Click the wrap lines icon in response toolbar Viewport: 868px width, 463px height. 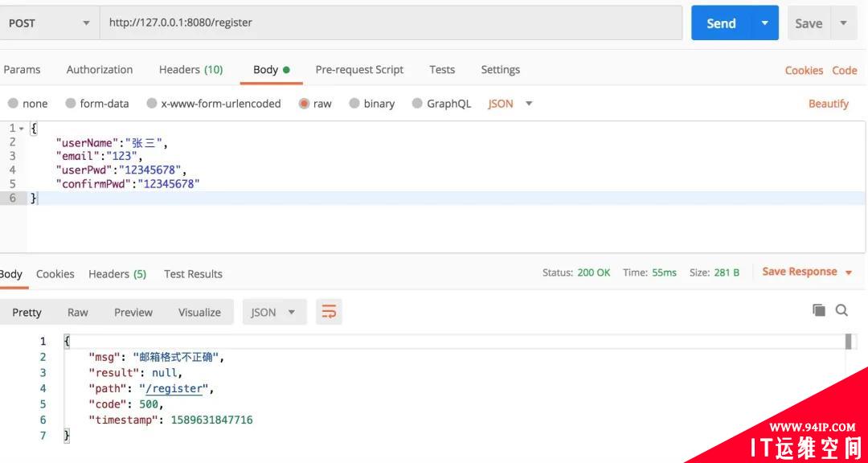(x=329, y=312)
